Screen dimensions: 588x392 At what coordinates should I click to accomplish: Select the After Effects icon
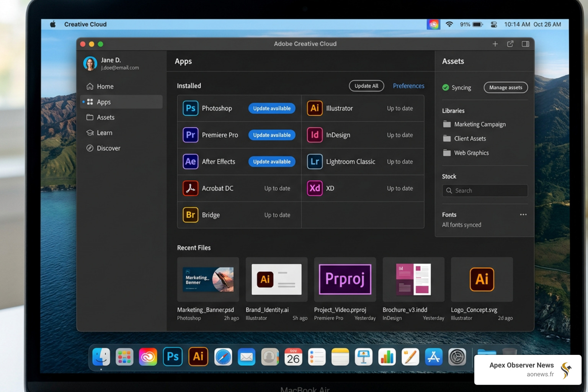(x=190, y=162)
